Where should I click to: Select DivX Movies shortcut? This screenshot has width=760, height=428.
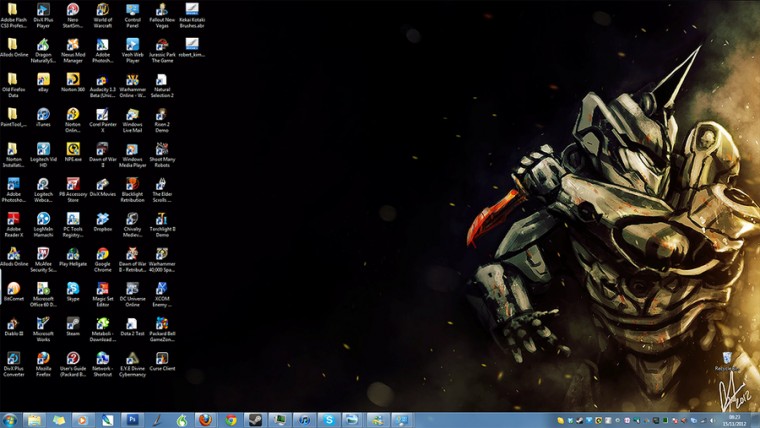(103, 187)
